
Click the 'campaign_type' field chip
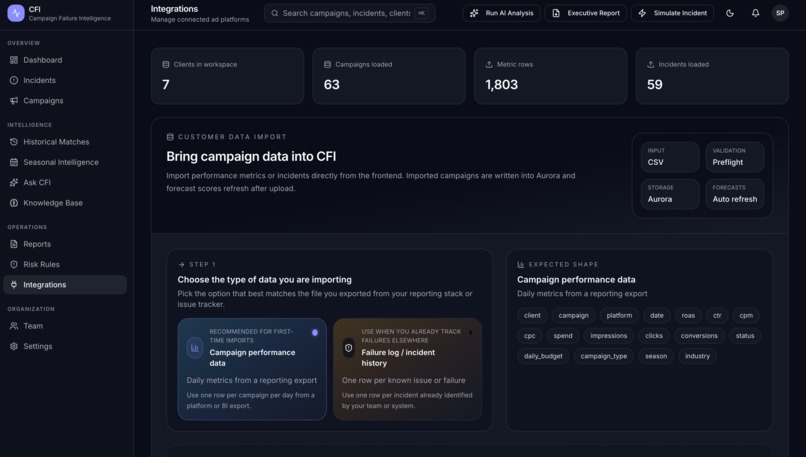pyautogui.click(x=604, y=356)
